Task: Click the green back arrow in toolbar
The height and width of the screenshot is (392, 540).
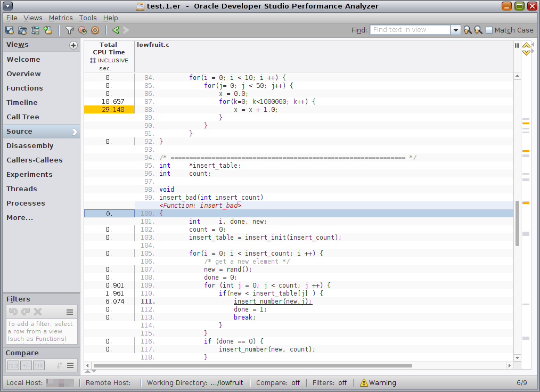Action: click(116, 30)
